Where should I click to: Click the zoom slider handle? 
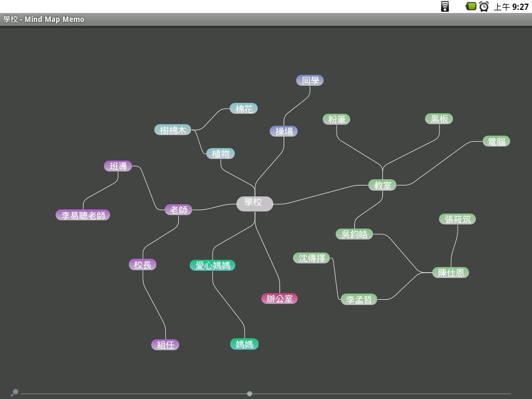tap(250, 394)
